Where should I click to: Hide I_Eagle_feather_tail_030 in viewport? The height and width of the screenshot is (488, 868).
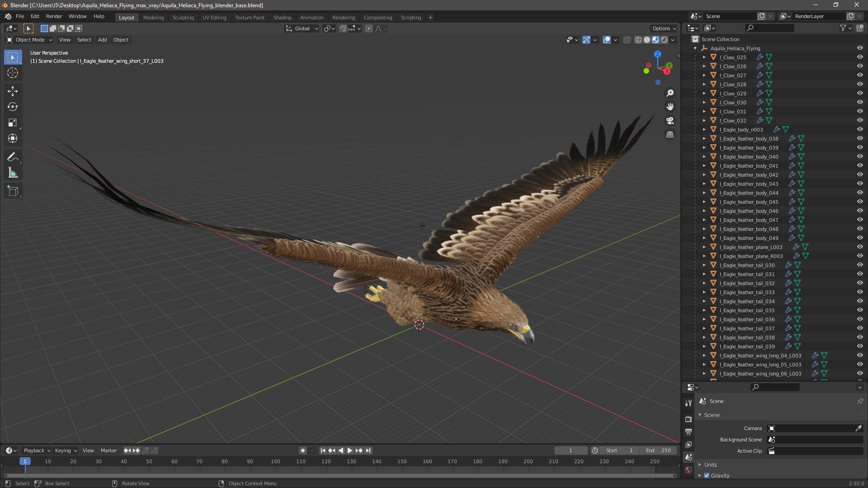[860, 265]
